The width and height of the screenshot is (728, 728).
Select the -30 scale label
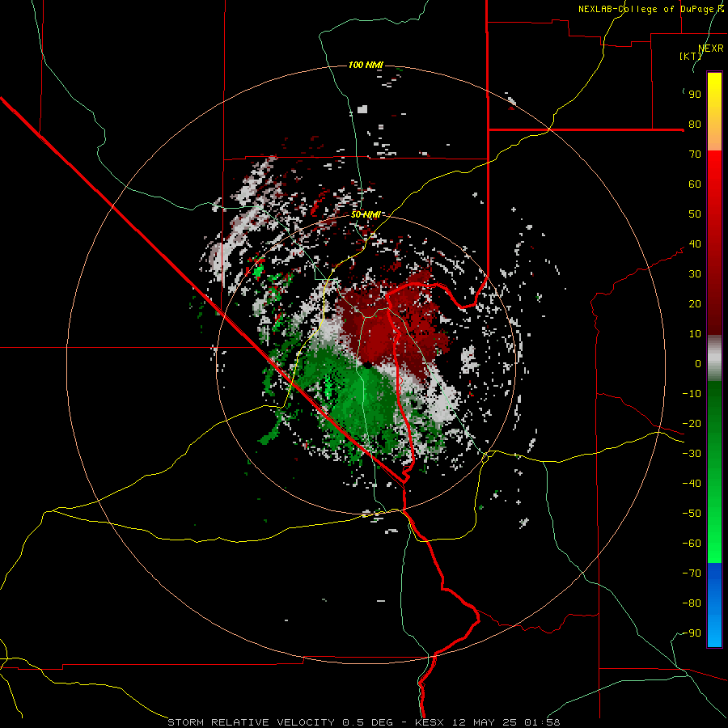(x=692, y=454)
